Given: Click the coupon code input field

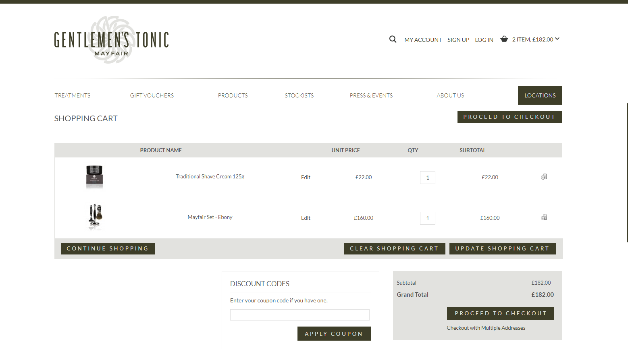Looking at the screenshot, I should pyautogui.click(x=300, y=315).
